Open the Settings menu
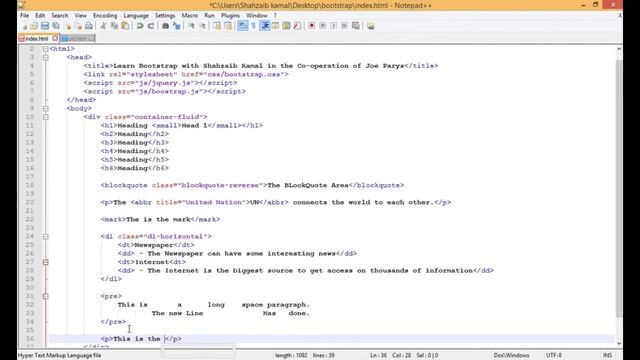The image size is (640, 360). (x=165, y=16)
